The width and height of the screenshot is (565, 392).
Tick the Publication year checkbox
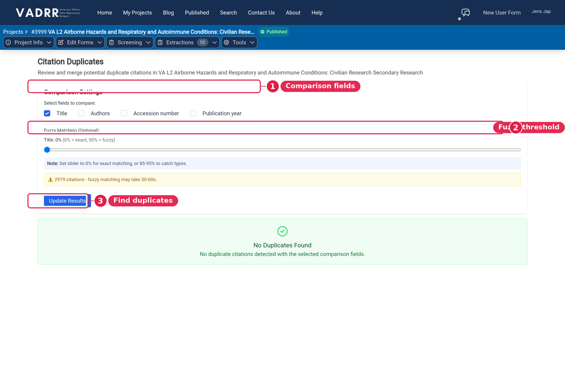click(193, 113)
